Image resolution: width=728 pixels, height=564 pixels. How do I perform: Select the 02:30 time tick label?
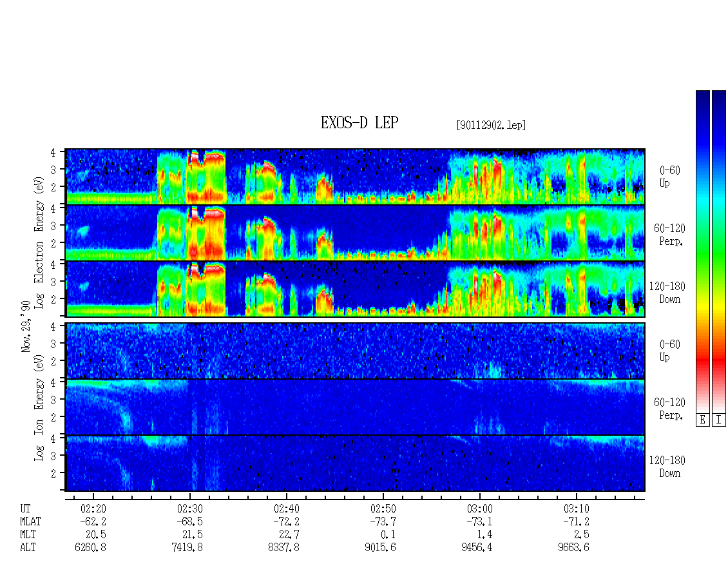pos(190,509)
